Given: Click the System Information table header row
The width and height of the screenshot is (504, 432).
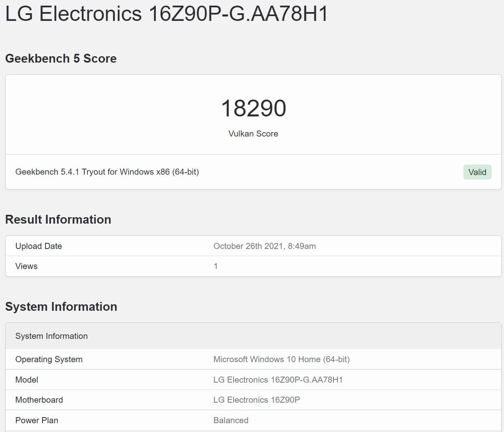Looking at the screenshot, I should [253, 336].
